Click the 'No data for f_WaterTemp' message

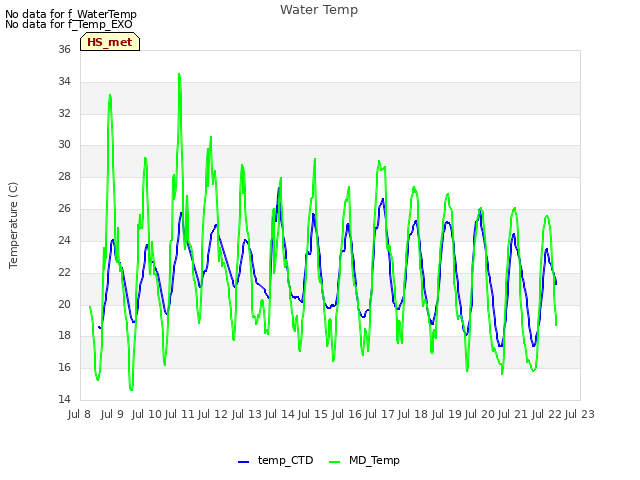coord(71,14)
